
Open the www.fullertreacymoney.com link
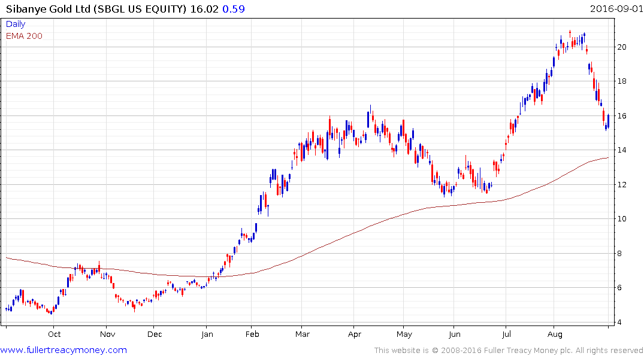[64, 350]
